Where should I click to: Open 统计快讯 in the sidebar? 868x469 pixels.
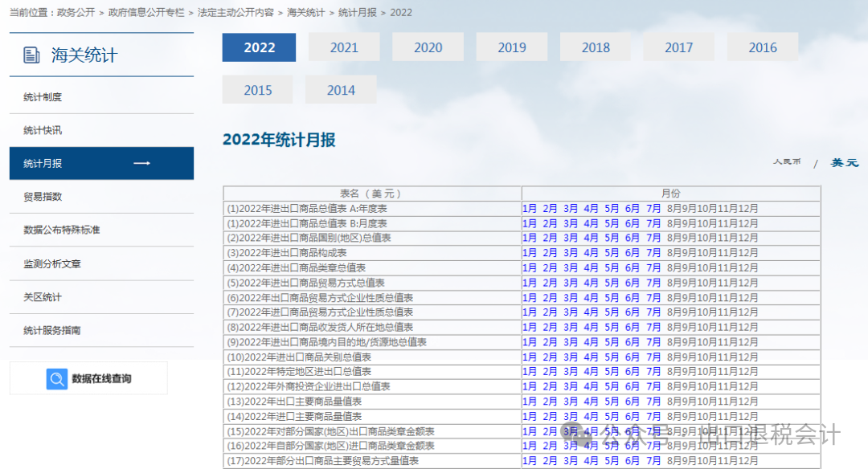[43, 130]
